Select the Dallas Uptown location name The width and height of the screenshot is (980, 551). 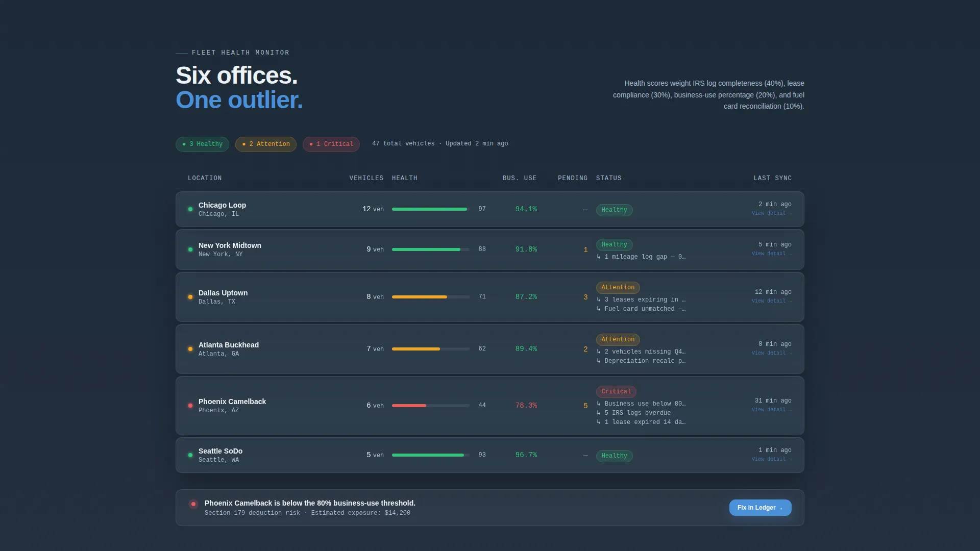point(223,293)
